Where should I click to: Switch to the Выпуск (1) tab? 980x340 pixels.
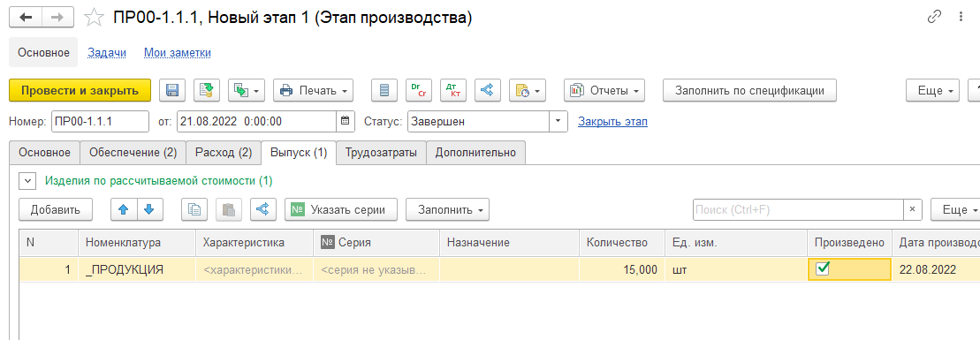(x=299, y=153)
